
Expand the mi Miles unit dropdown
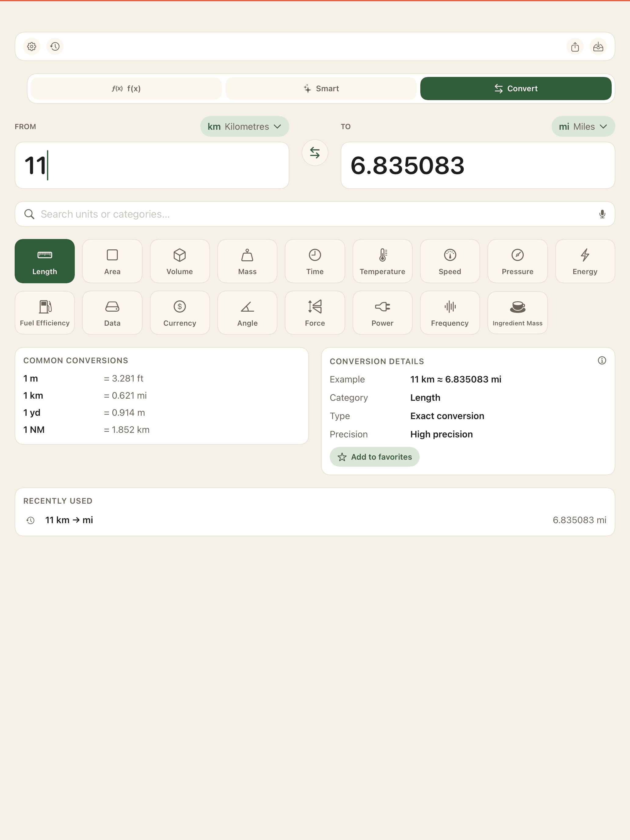click(x=583, y=126)
